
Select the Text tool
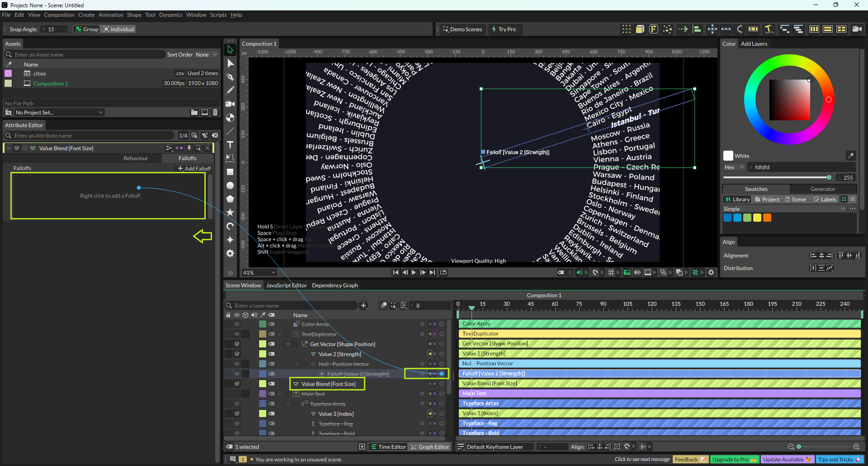[230, 145]
